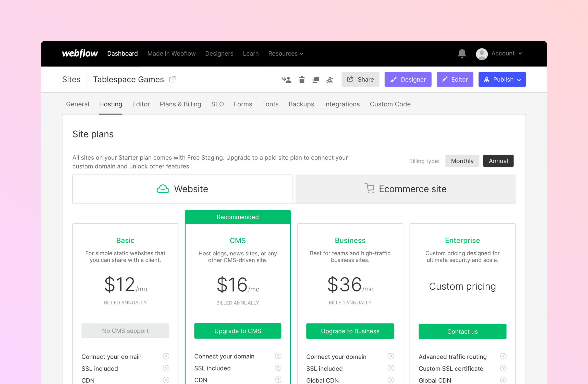The image size is (588, 384).
Task: Open the Learn nav item
Action: [x=251, y=54]
